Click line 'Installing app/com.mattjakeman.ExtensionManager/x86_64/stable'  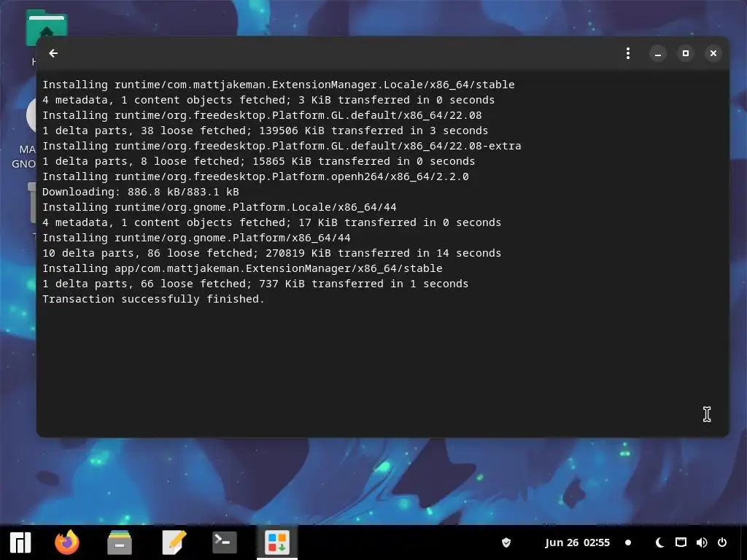[242, 268]
